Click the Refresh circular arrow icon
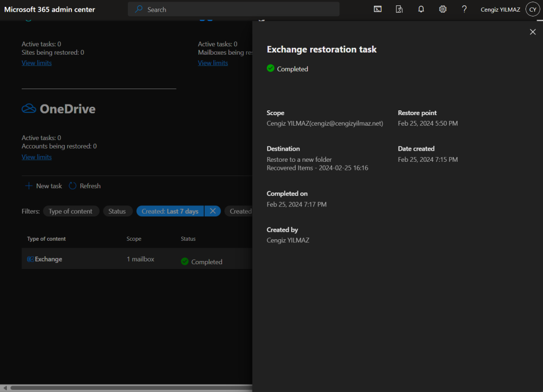 pos(73,186)
